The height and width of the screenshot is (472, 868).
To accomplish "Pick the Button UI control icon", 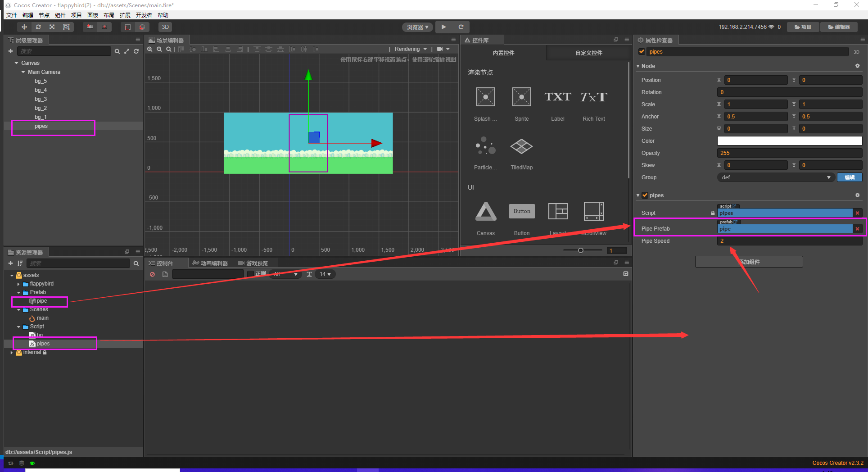I will pos(522,211).
